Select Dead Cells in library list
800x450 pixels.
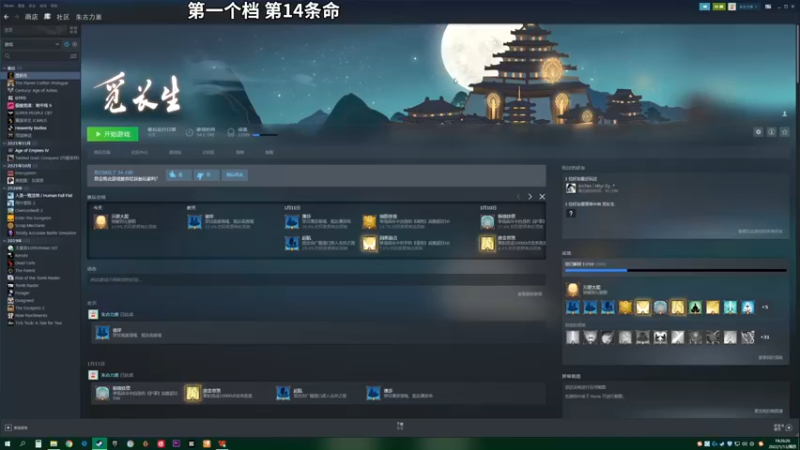pyautogui.click(x=24, y=263)
